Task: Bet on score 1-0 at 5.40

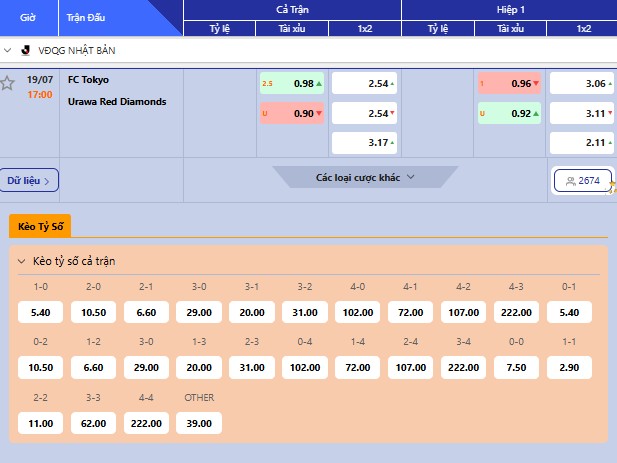Action: coord(41,312)
